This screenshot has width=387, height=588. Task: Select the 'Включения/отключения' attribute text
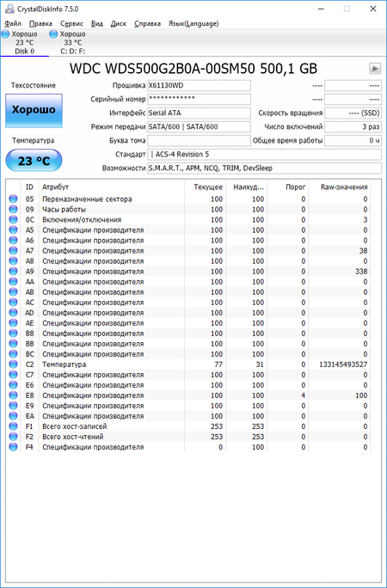click(x=82, y=220)
